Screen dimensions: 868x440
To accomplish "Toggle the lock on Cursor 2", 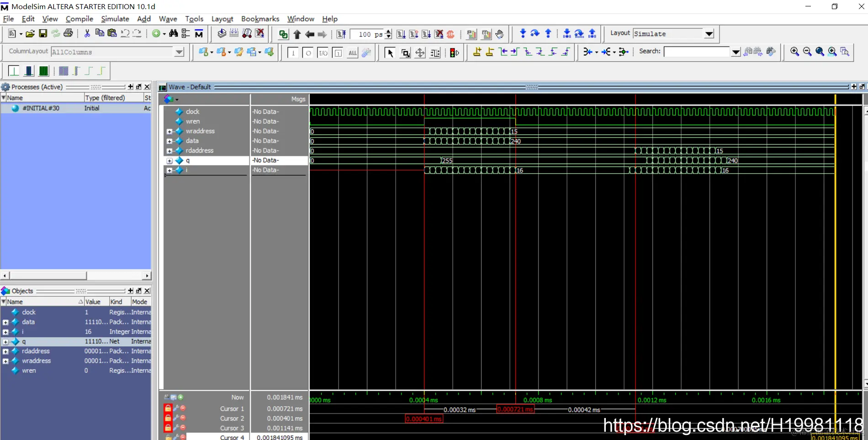I will (x=168, y=418).
